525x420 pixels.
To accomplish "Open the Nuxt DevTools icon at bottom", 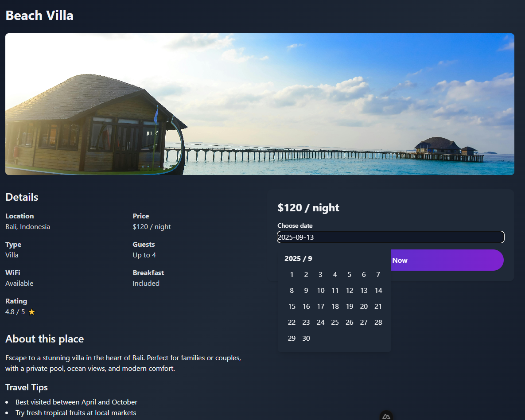I will tap(386, 416).
